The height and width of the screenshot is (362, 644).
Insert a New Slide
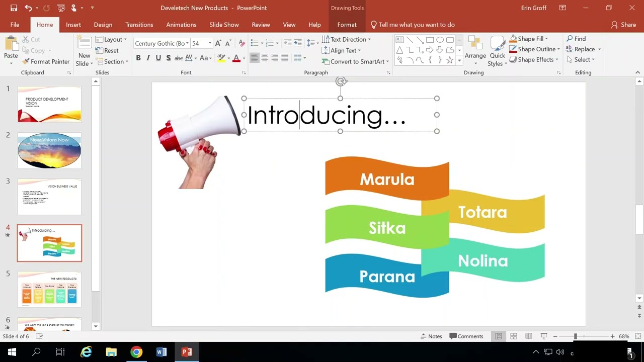point(84,52)
